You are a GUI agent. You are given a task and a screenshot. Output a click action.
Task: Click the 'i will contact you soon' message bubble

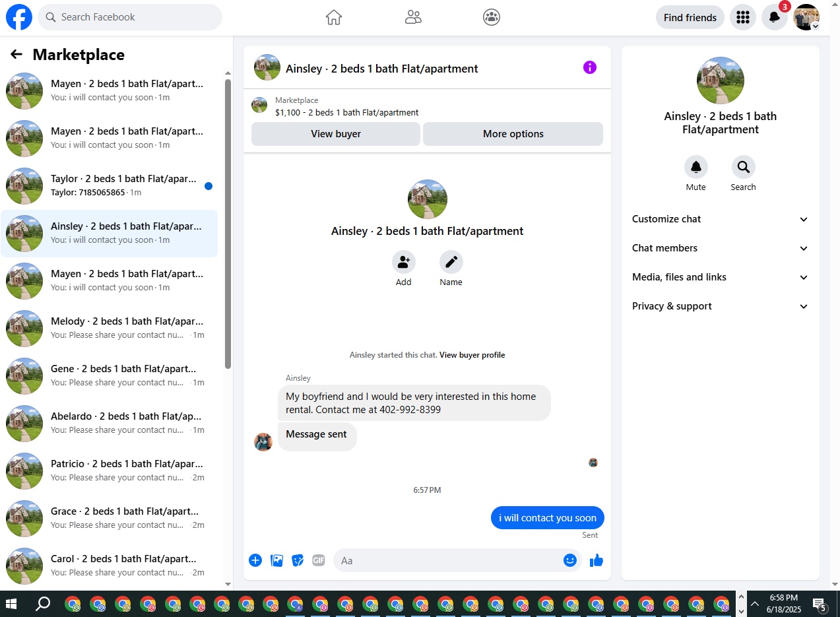coord(548,518)
